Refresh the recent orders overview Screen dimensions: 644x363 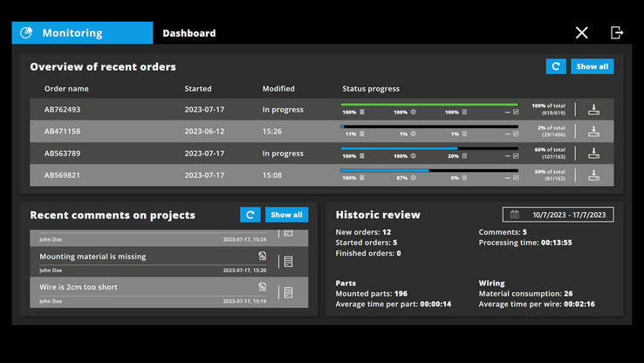555,66
